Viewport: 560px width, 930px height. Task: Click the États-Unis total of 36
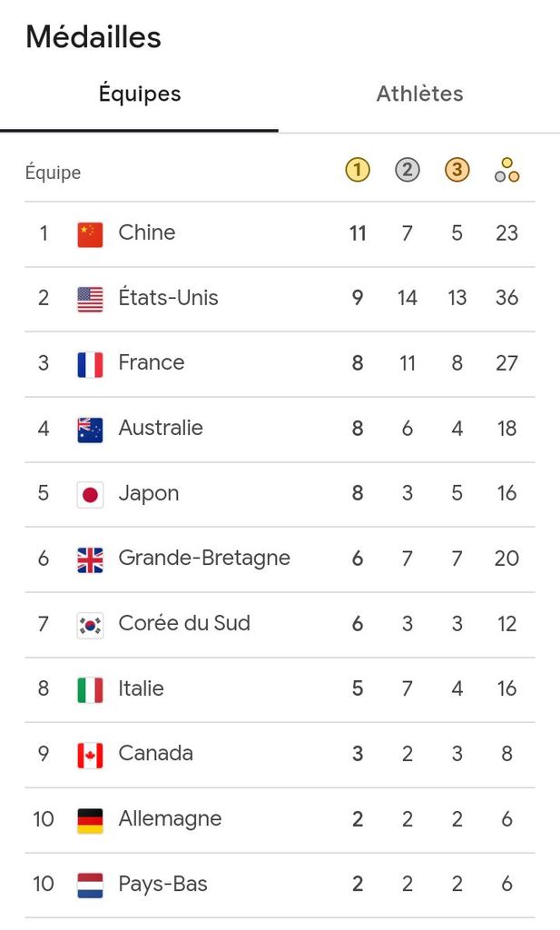pyautogui.click(x=506, y=298)
